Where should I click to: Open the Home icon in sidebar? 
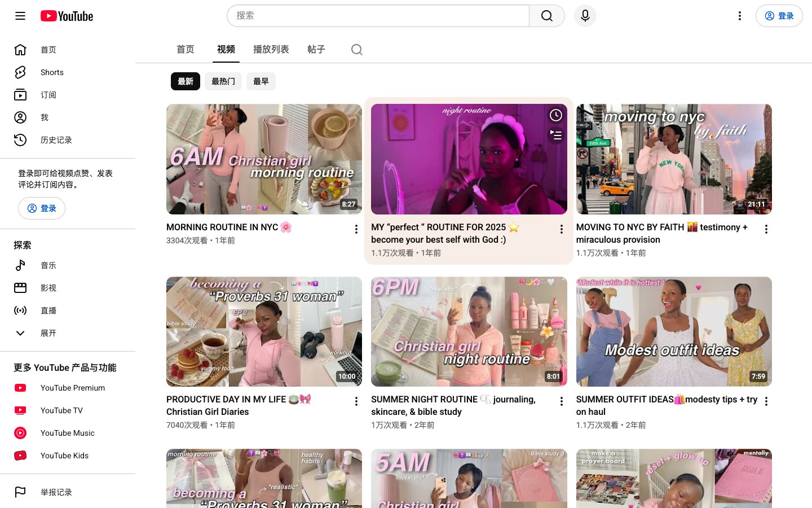pyautogui.click(x=20, y=50)
